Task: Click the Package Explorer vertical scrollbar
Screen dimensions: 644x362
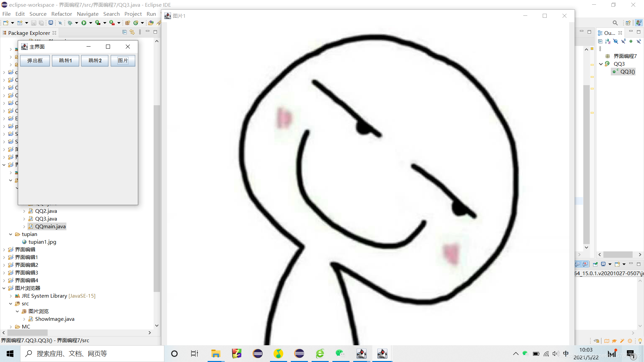Action: pos(157,198)
